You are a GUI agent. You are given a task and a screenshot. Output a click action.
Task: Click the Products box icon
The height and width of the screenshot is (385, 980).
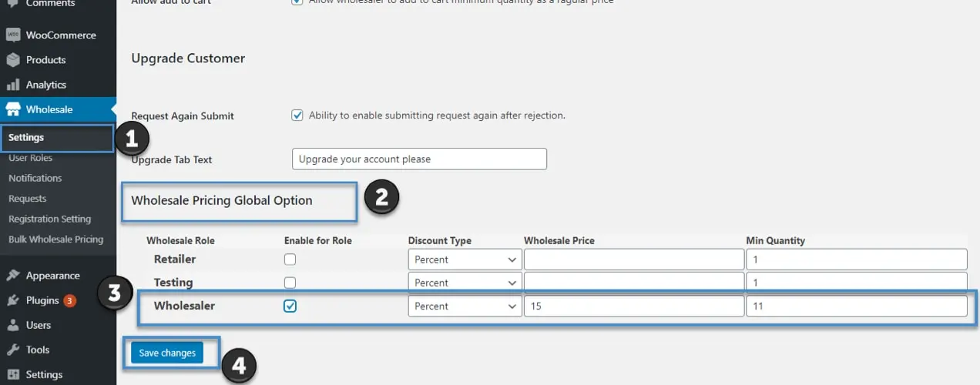(x=12, y=60)
